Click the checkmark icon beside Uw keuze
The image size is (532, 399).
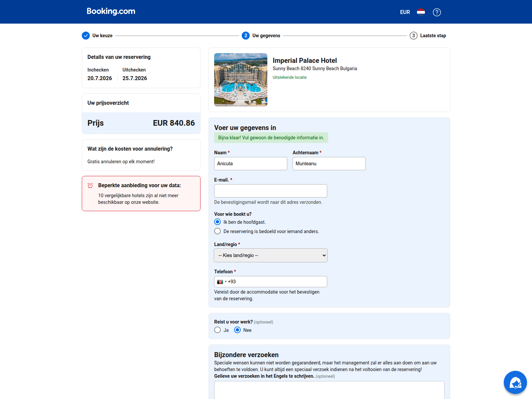[x=86, y=36]
